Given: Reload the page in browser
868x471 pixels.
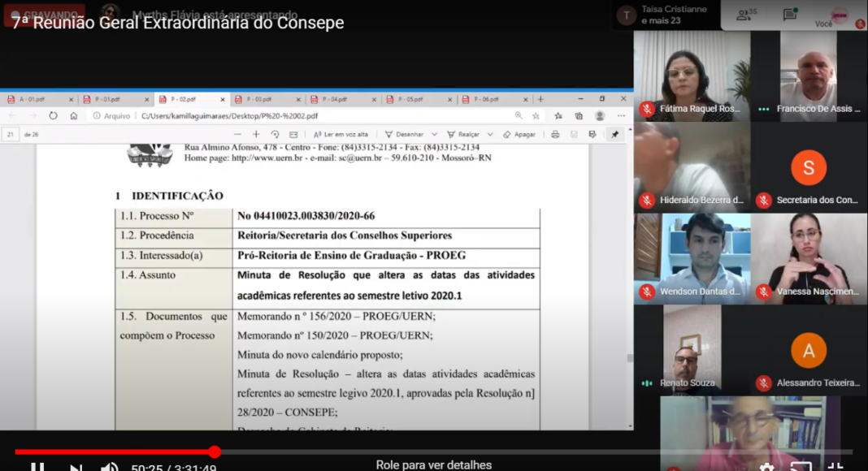Looking at the screenshot, I should (53, 116).
